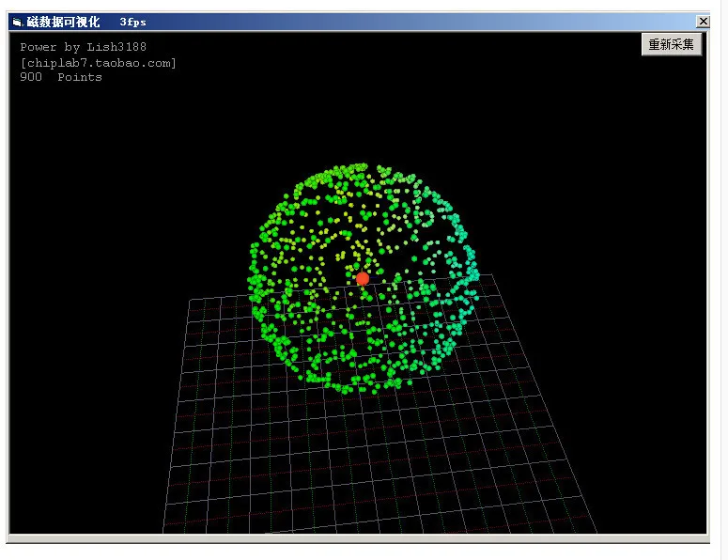The height and width of the screenshot is (560, 728).
Task: Click the "900 Points" counter text
Action: tap(61, 77)
